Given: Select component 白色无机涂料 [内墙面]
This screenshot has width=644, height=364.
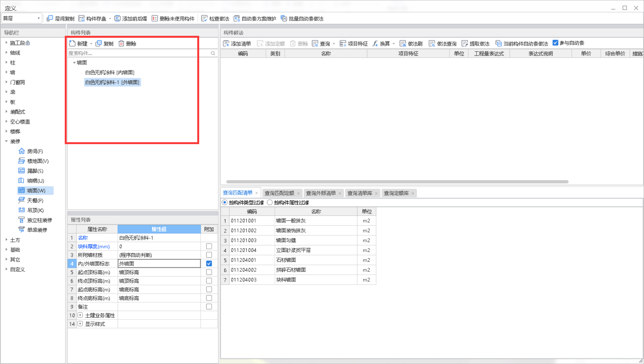Looking at the screenshot, I should (110, 72).
